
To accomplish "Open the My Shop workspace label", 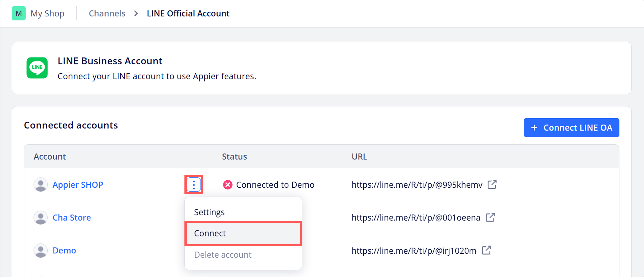I will click(47, 14).
